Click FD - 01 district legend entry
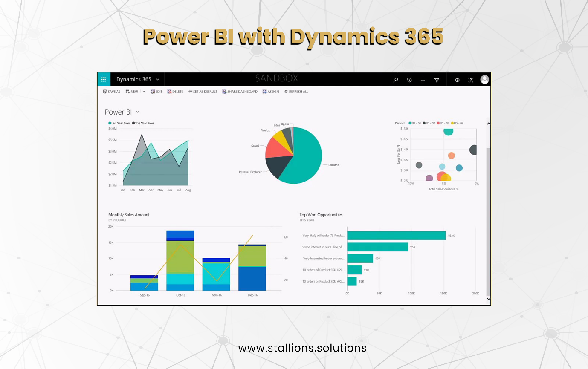 click(x=415, y=123)
